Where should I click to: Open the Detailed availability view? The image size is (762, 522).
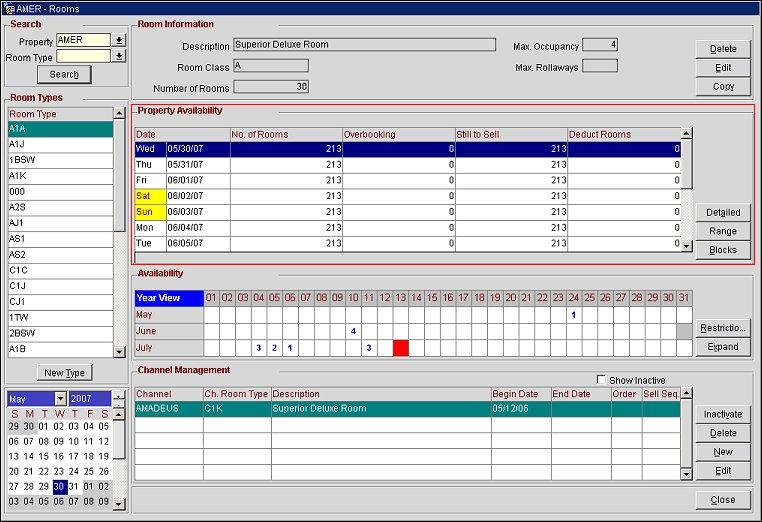723,212
